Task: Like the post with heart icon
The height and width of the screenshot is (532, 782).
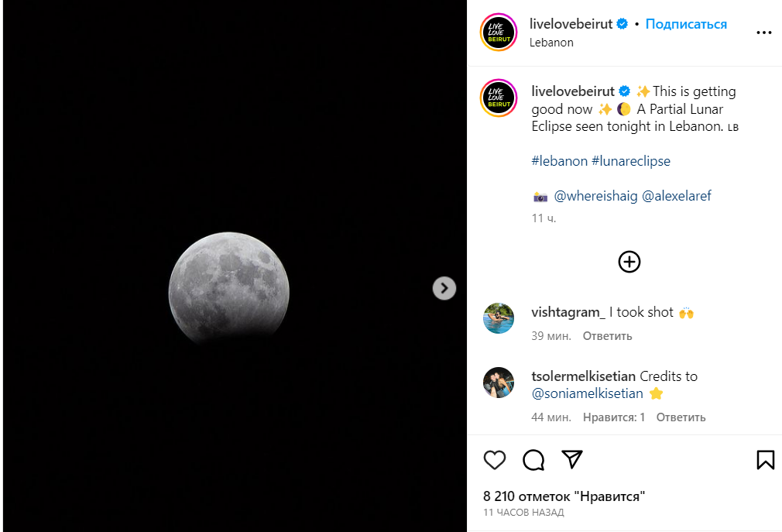Action: click(x=495, y=460)
